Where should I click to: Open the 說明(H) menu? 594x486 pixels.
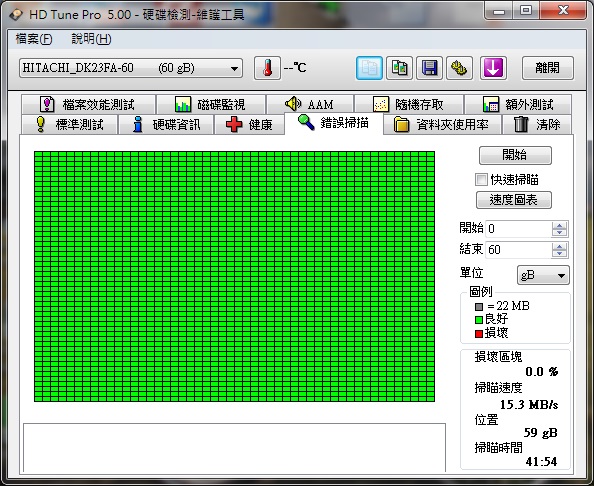(x=91, y=39)
